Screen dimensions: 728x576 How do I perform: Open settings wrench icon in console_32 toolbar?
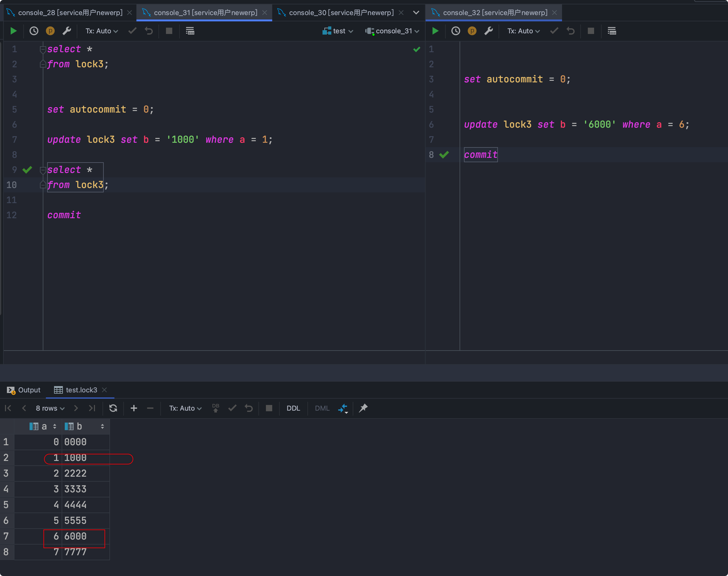(488, 31)
